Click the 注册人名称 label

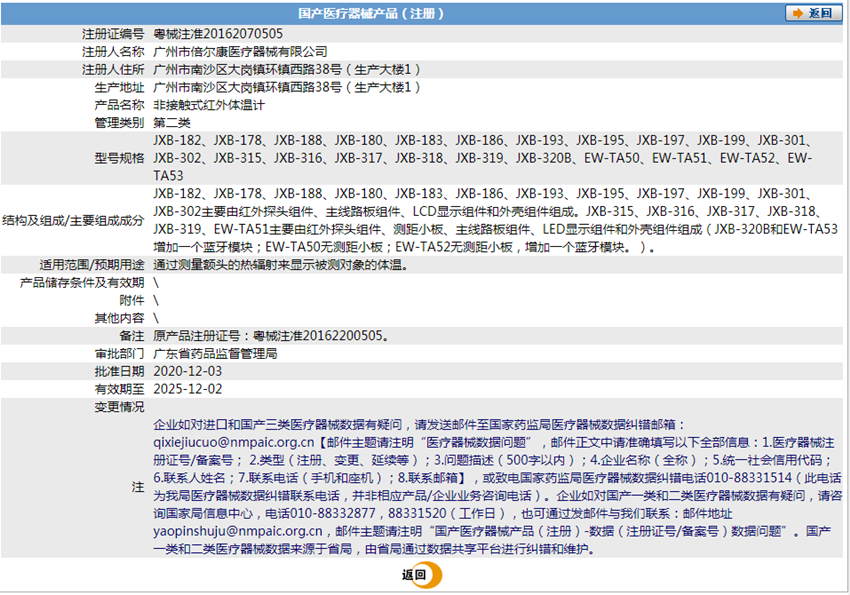click(x=113, y=51)
